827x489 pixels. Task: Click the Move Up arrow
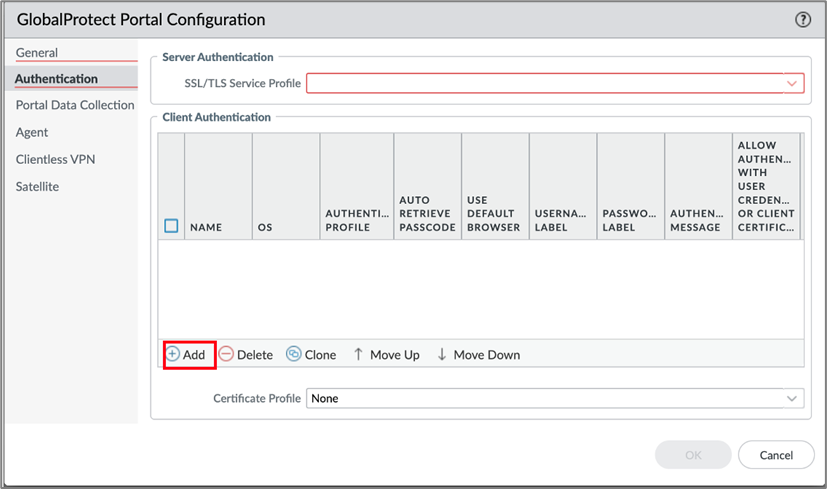click(358, 354)
